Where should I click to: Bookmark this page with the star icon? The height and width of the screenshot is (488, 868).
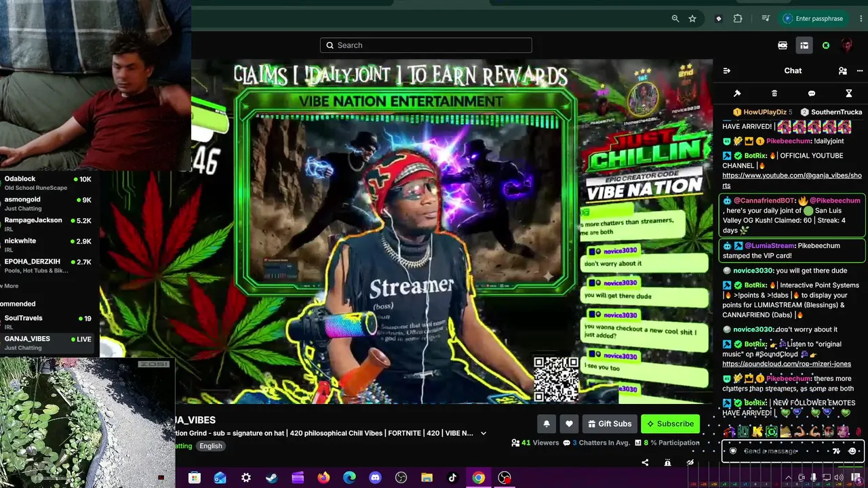692,19
